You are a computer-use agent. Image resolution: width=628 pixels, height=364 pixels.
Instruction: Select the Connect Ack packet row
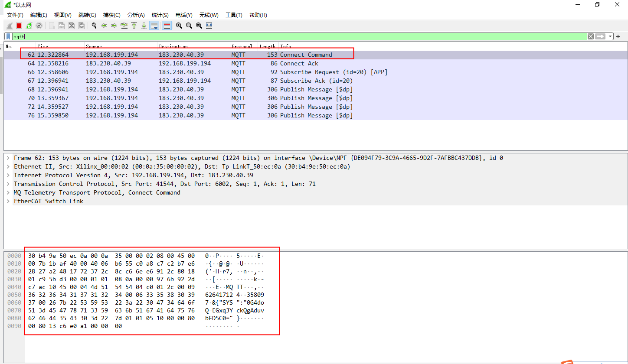[173, 63]
